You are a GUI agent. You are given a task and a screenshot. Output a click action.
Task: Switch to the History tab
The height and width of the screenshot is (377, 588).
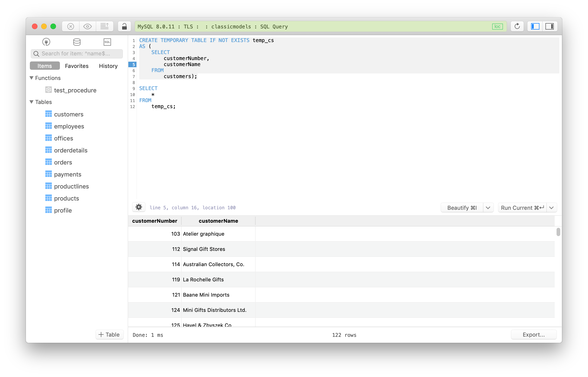click(108, 66)
